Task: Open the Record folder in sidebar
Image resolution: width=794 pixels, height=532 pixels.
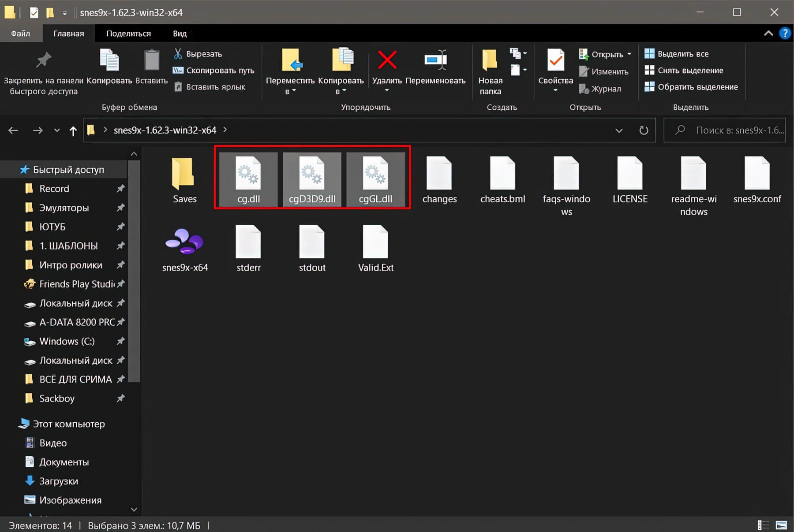Action: (x=54, y=189)
